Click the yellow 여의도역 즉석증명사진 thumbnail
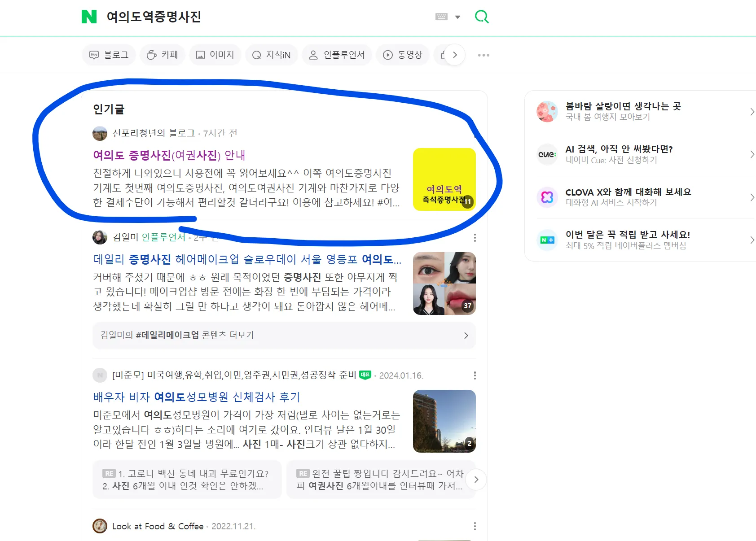 coord(444,179)
